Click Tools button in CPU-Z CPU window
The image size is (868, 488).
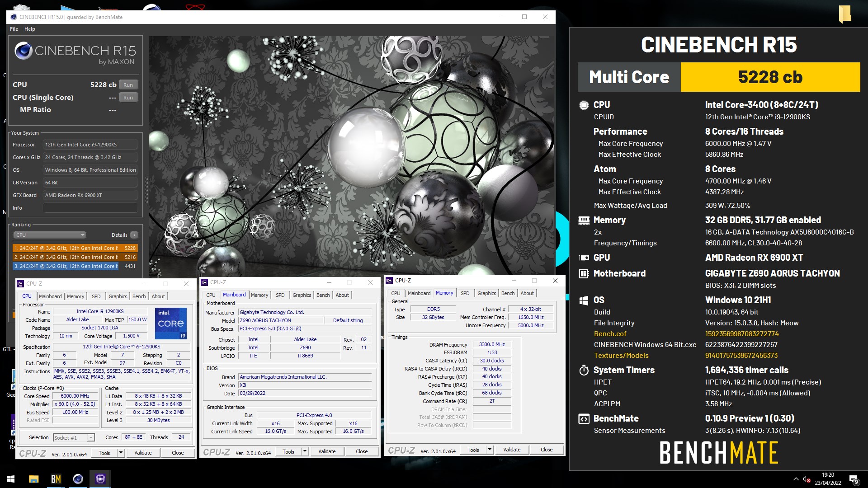coord(104,453)
